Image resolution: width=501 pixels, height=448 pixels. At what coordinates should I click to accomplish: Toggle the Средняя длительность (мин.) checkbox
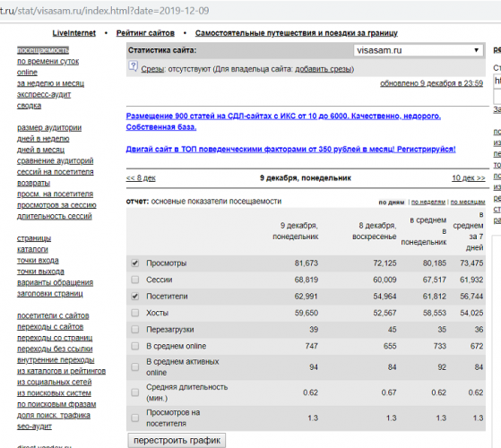click(135, 392)
